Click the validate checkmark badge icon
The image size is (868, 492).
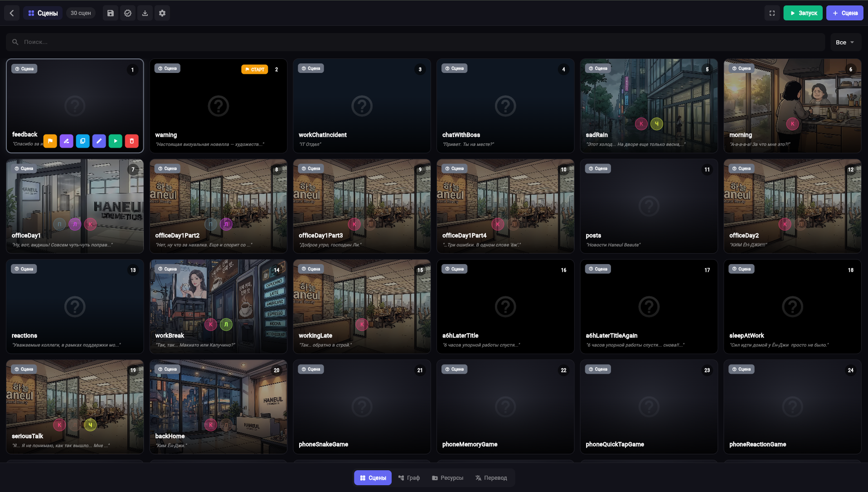[x=128, y=13]
